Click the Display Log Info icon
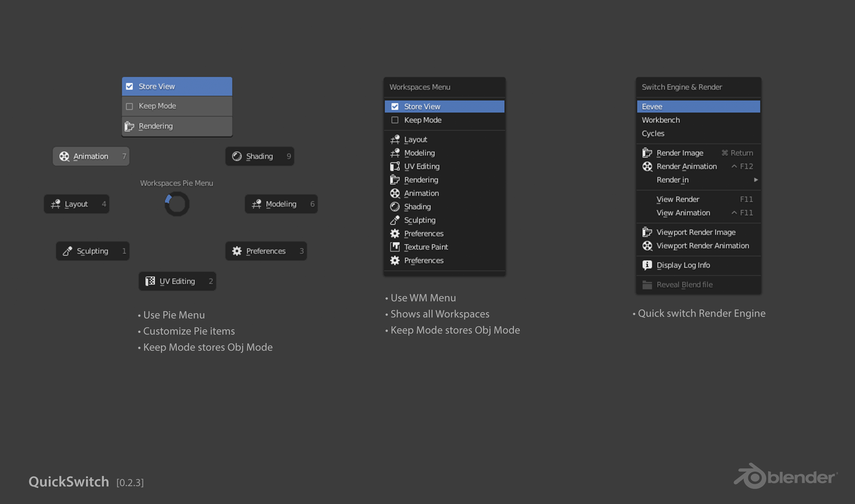 pyautogui.click(x=647, y=265)
